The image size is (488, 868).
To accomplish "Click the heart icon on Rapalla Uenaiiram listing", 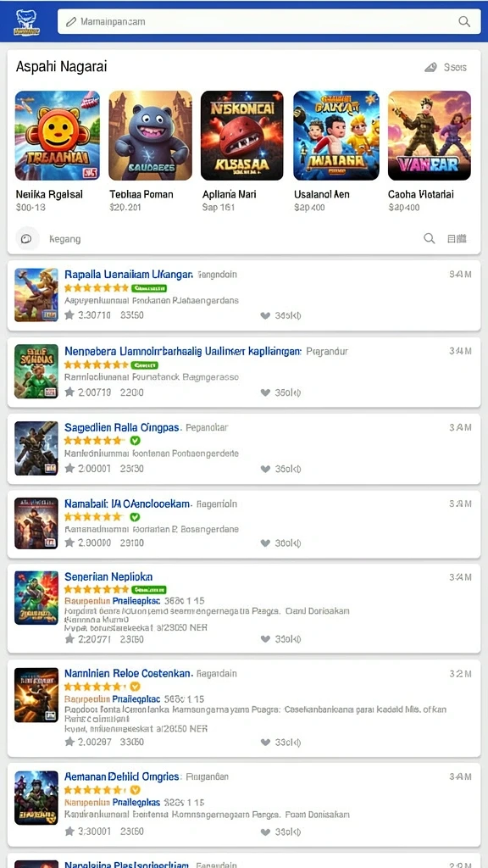I will [x=265, y=315].
